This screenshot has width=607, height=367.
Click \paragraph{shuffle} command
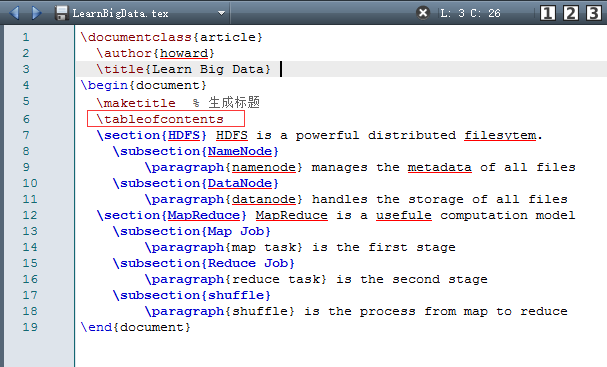[219, 311]
